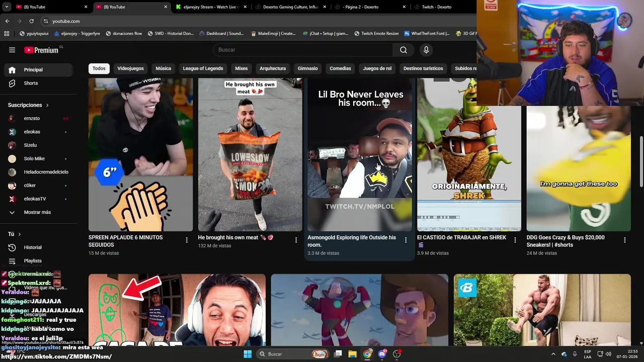
Task: Open the Lil Bro Never Leaves short thumbnail
Action: [x=360, y=154]
